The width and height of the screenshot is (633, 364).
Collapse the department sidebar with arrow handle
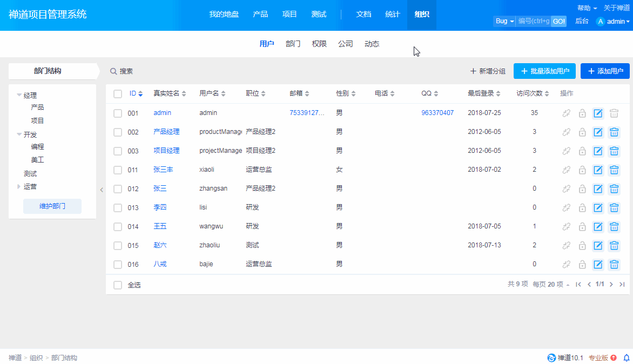pyautogui.click(x=101, y=190)
